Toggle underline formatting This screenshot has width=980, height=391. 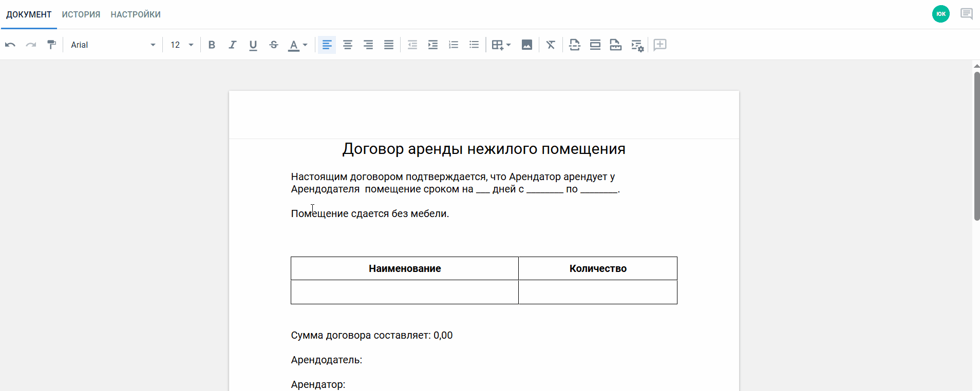[x=253, y=45]
